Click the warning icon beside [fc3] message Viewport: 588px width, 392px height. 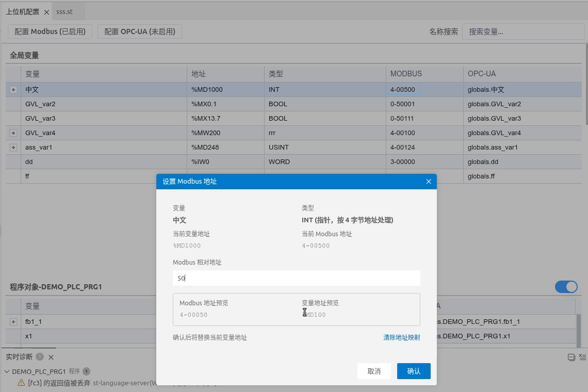(21, 383)
